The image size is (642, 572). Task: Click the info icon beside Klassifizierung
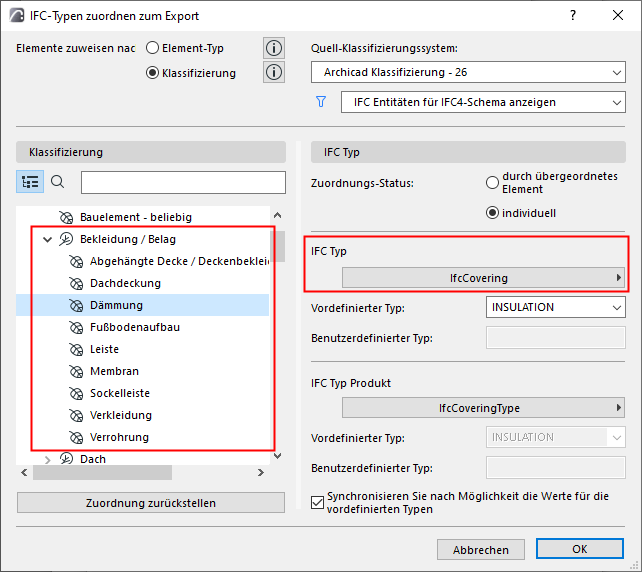coord(274,72)
